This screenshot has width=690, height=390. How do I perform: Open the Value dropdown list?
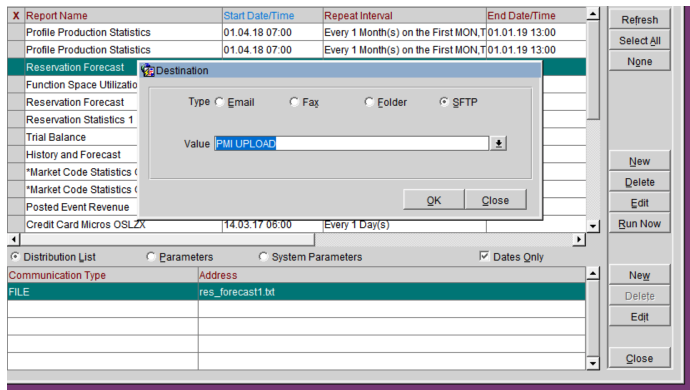point(499,143)
